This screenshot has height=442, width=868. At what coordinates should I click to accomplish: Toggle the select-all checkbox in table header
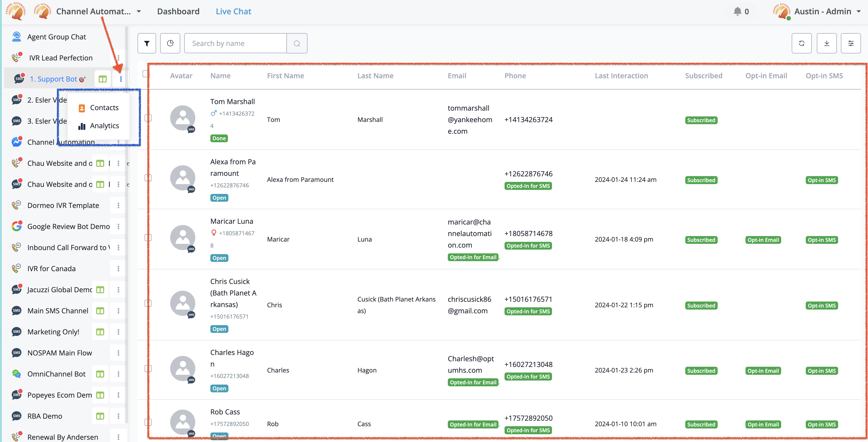pos(146,74)
